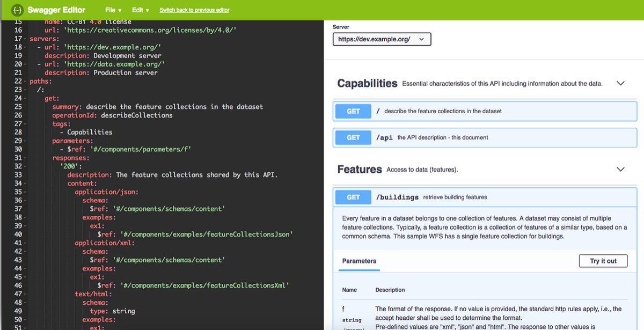Fold the parameters block at line 29
Image resolution: width=644 pixels, height=330 pixels.
pos(26,141)
